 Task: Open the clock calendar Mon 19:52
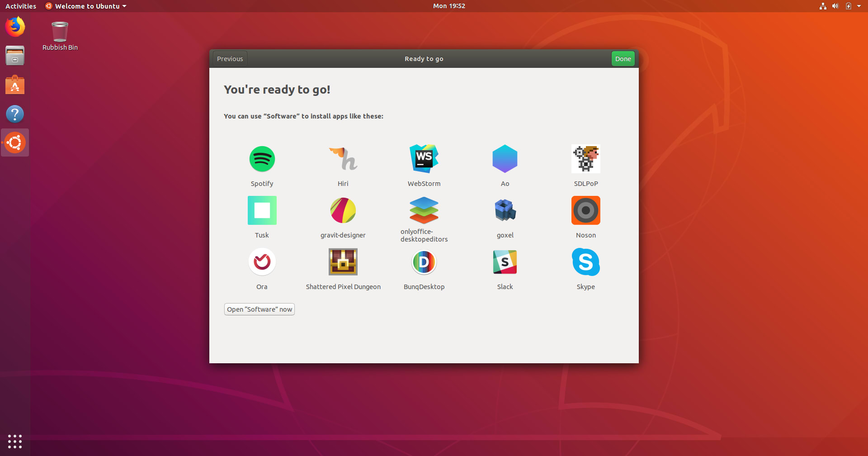pyautogui.click(x=449, y=6)
